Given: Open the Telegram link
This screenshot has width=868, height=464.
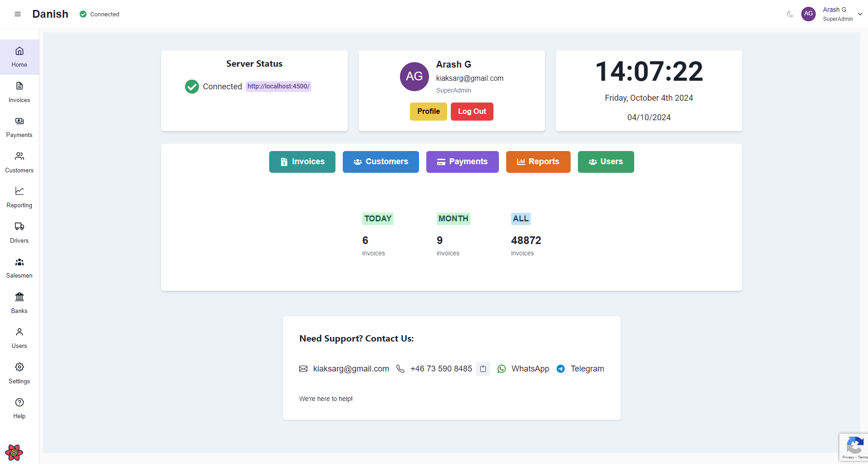Looking at the screenshot, I should coord(587,369).
